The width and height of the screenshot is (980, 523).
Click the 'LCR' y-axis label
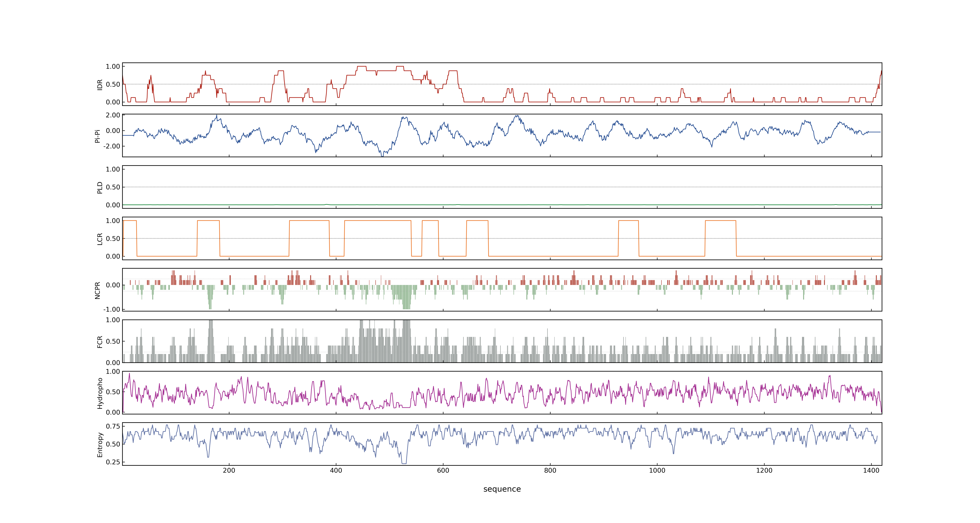point(100,239)
